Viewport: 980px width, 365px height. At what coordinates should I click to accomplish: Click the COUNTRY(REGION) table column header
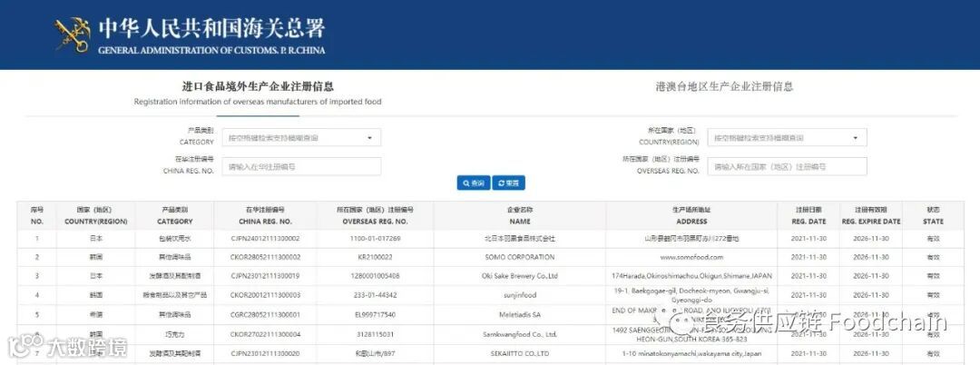[96, 215]
